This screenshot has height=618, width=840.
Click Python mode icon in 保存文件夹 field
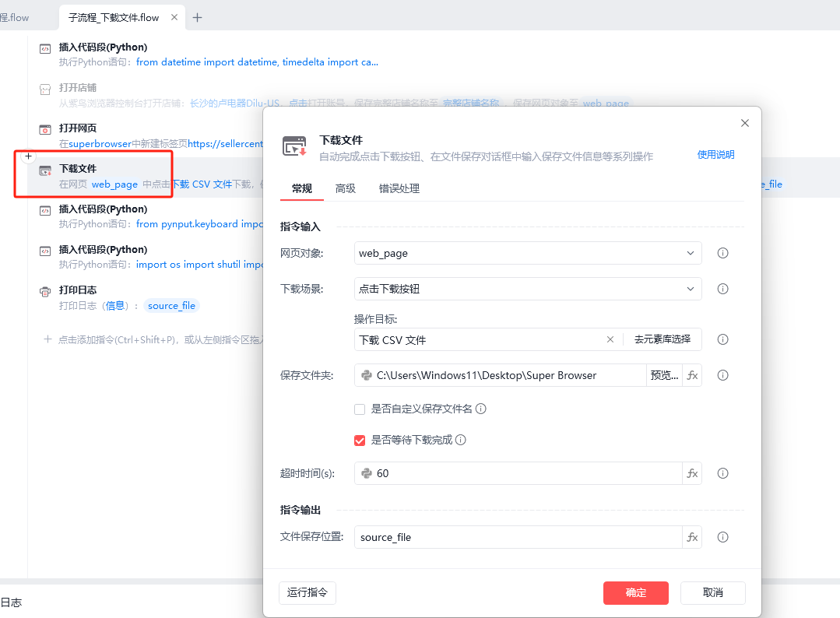pyautogui.click(x=367, y=375)
